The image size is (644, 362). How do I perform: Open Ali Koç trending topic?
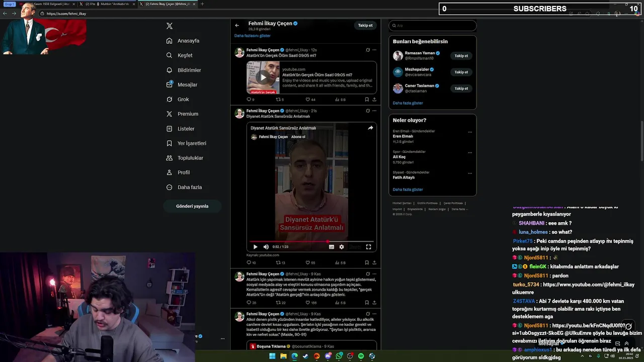click(x=399, y=157)
